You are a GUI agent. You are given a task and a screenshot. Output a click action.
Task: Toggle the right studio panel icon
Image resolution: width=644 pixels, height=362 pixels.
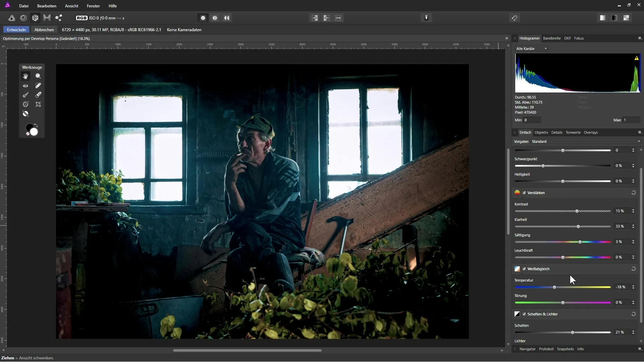(x=614, y=18)
